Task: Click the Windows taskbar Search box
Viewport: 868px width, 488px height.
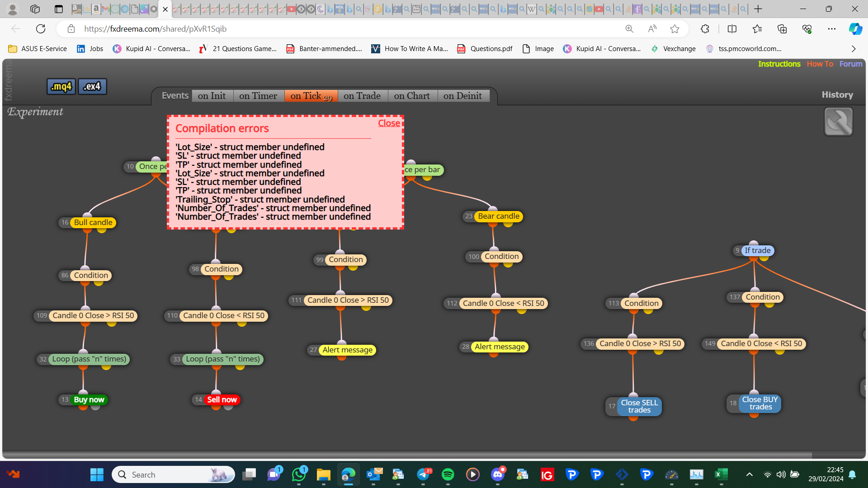Action: coord(173,474)
